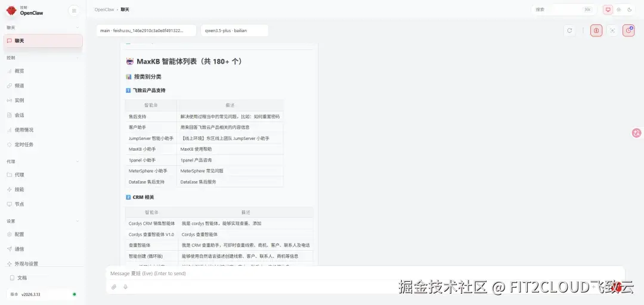Open 节点 nodes with monitor icon
This screenshot has height=305, width=644.
[43, 204]
